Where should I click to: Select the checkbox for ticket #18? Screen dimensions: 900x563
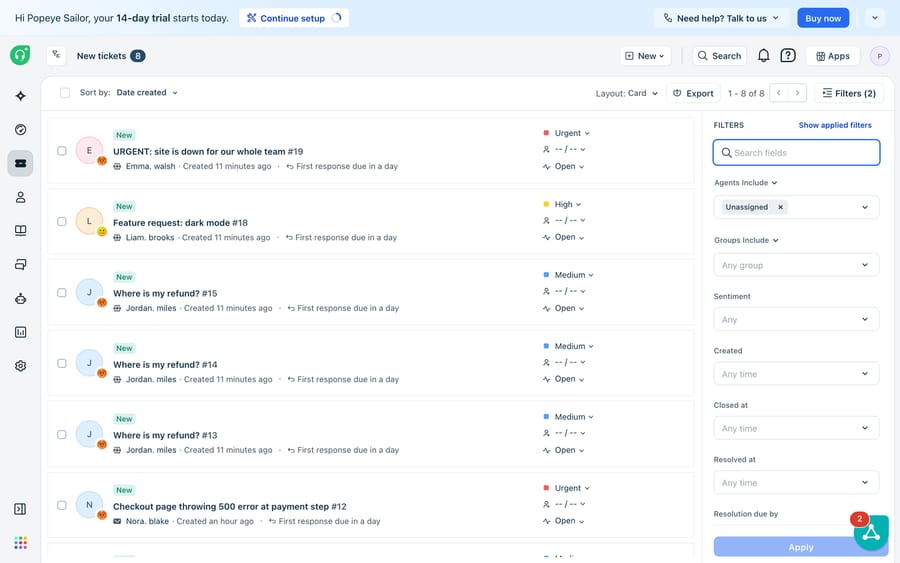pos(62,222)
